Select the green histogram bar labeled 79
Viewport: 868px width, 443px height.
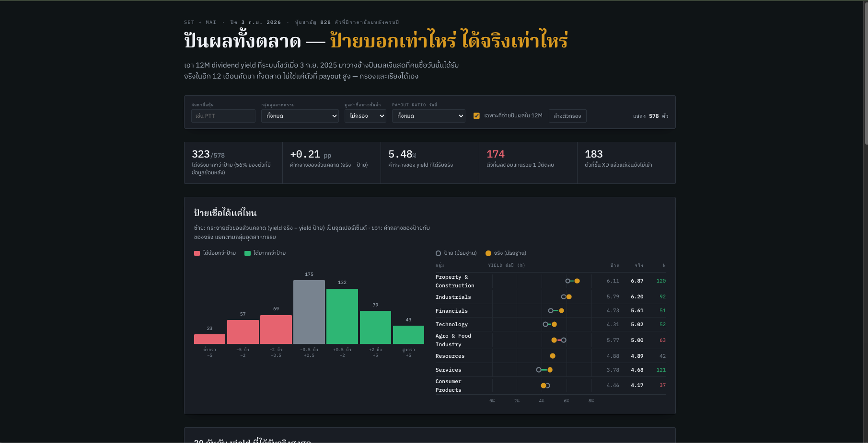click(375, 327)
